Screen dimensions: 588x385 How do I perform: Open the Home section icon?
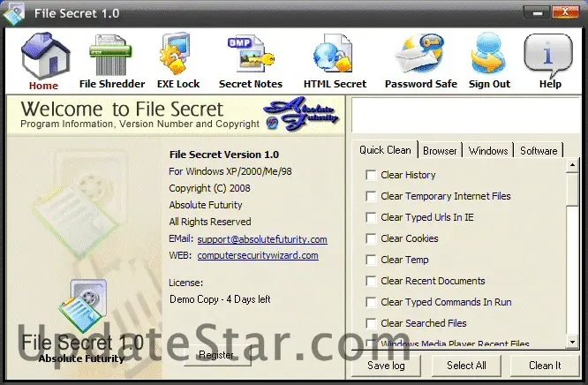pos(45,57)
